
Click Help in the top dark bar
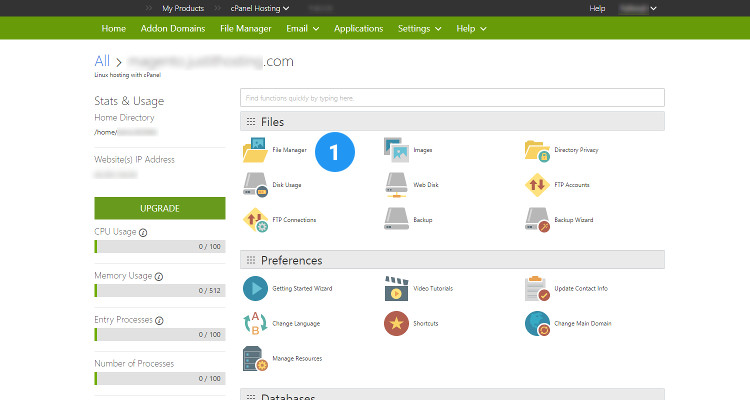coord(597,8)
